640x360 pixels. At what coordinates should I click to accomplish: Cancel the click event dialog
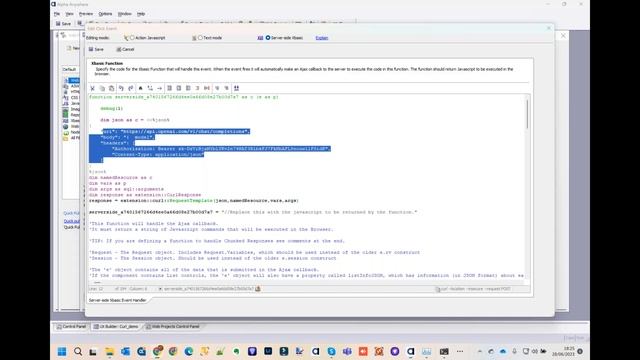[x=125, y=49]
